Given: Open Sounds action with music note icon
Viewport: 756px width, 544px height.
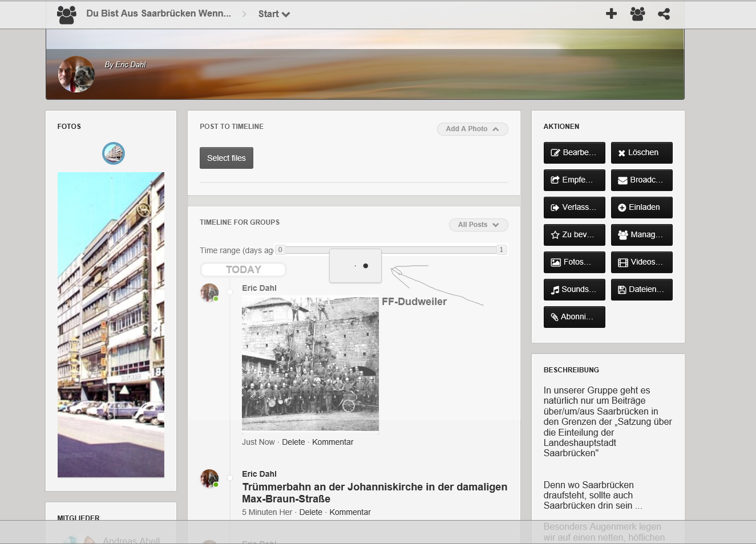Looking at the screenshot, I should [574, 290].
